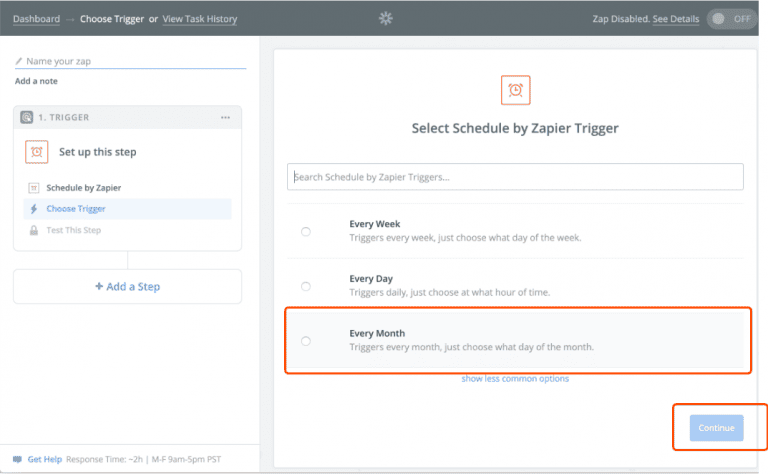Click the lock icon beside Test This Step

point(34,230)
